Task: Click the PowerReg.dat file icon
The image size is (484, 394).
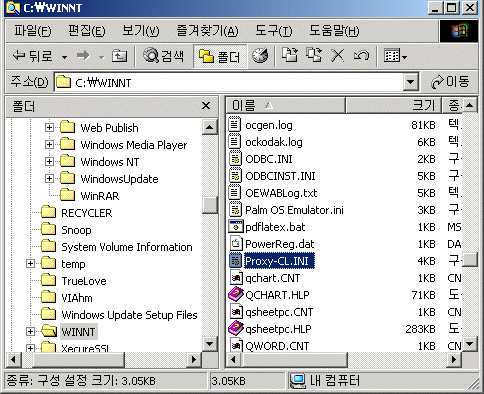Action: pyautogui.click(x=236, y=244)
